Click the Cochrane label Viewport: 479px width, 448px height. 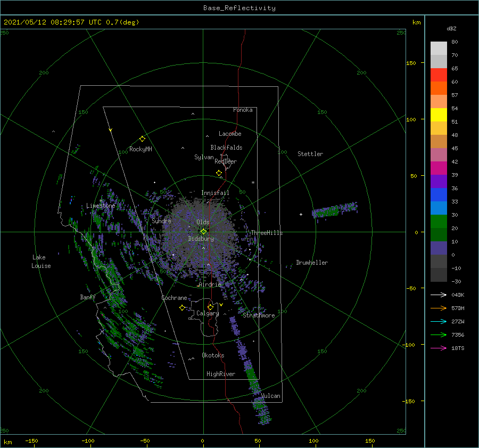point(174,298)
